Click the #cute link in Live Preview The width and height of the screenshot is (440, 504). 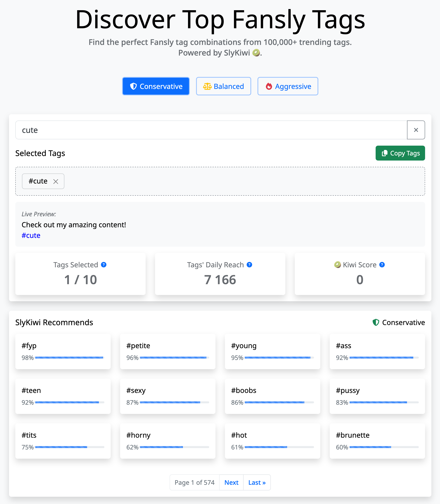coord(31,236)
